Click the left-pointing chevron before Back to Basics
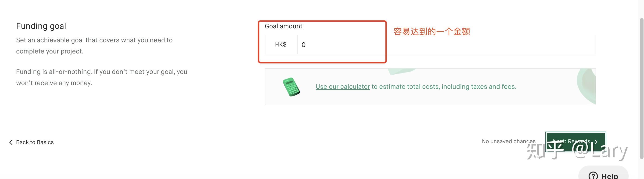This screenshot has width=644, height=179. [x=10, y=142]
